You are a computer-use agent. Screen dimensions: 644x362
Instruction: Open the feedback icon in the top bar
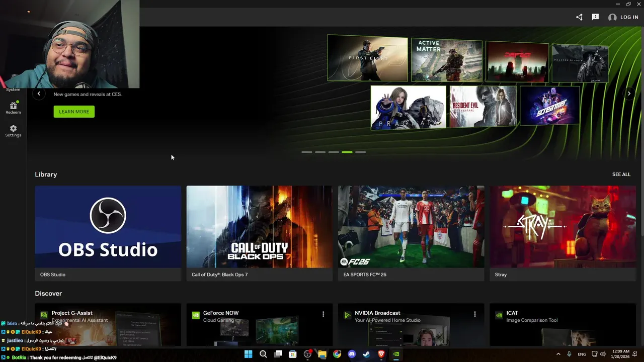(595, 17)
